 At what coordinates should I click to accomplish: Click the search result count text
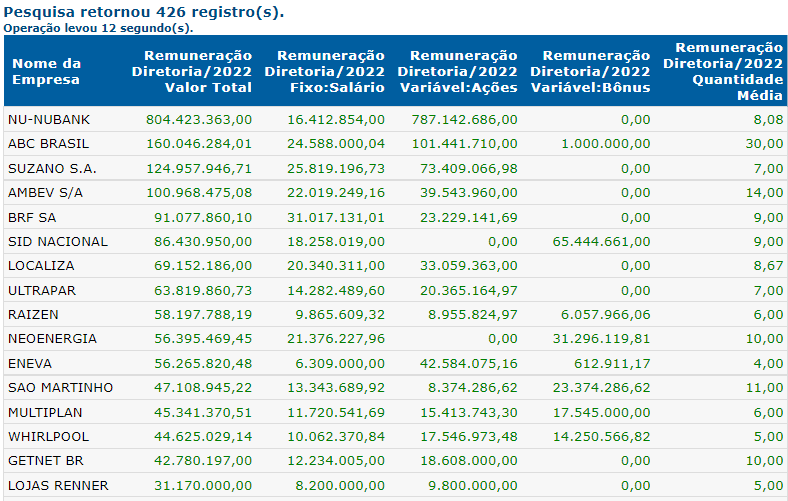144,12
